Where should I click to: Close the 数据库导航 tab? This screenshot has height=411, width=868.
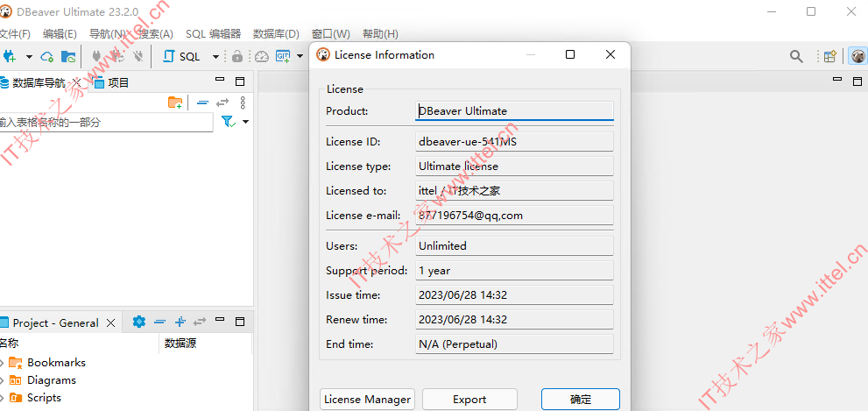[77, 83]
